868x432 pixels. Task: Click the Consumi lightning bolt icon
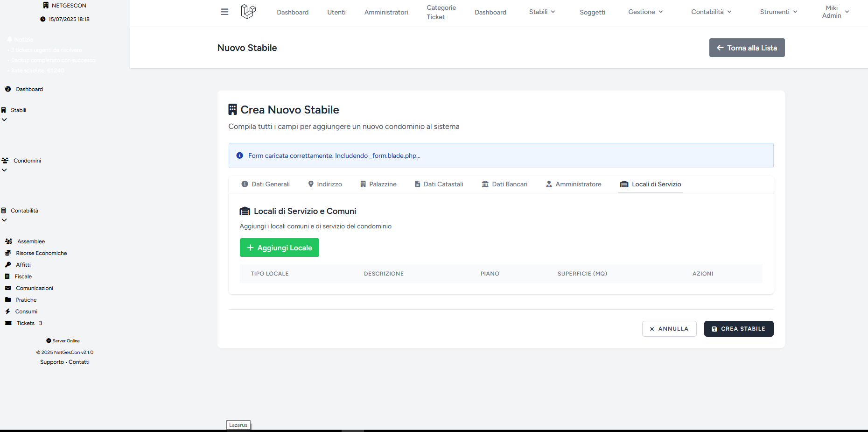(7, 312)
